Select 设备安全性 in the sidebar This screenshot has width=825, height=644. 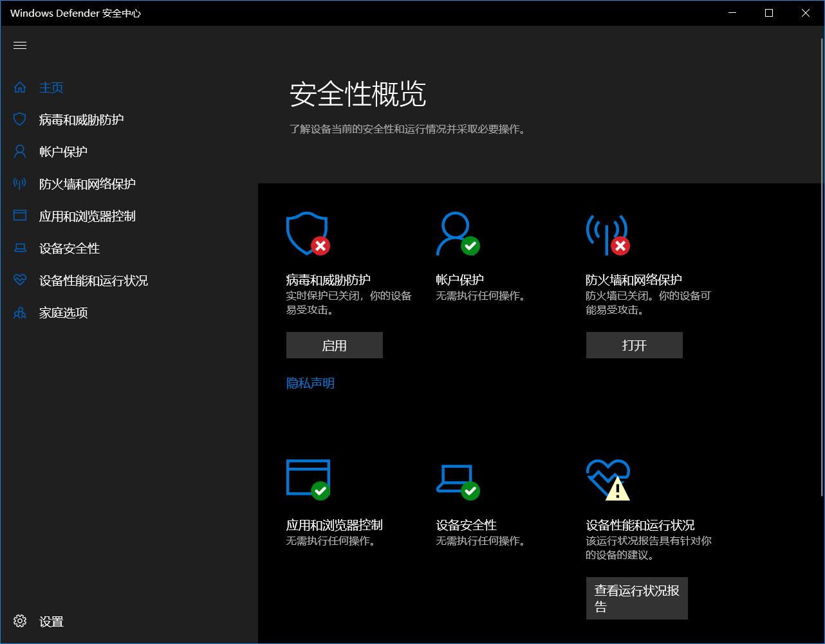click(x=70, y=248)
